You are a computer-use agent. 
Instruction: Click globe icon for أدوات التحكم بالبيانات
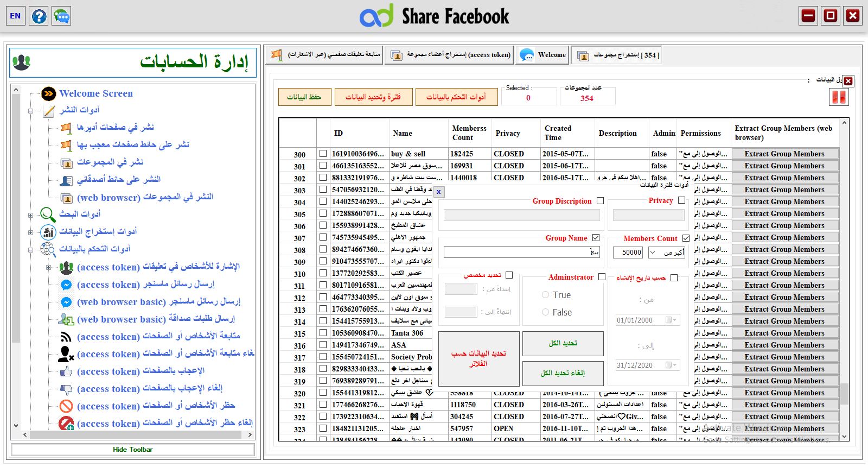(x=48, y=249)
